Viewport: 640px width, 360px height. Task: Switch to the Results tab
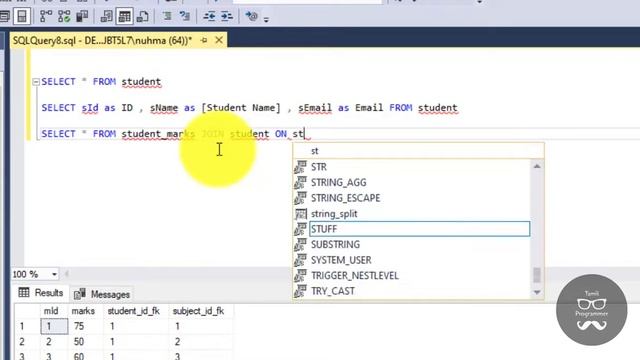[x=41, y=293]
